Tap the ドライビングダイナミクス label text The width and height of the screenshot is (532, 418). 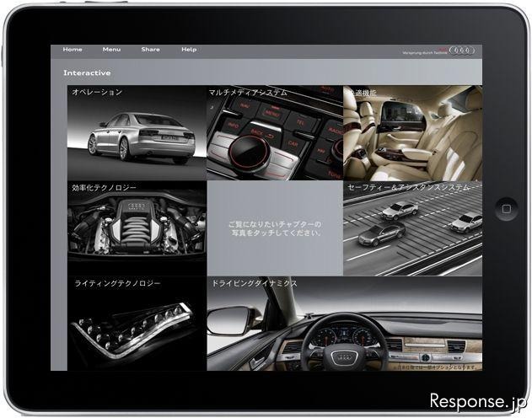[x=253, y=284]
